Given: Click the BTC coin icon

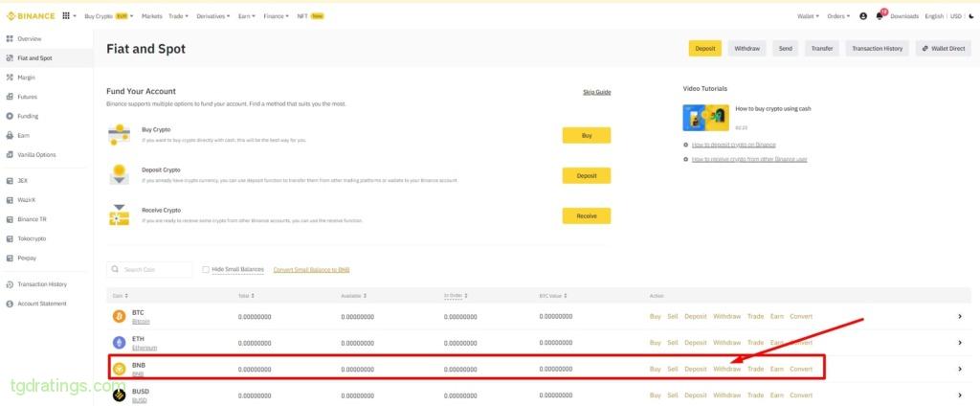Looking at the screenshot, I should (x=119, y=317).
